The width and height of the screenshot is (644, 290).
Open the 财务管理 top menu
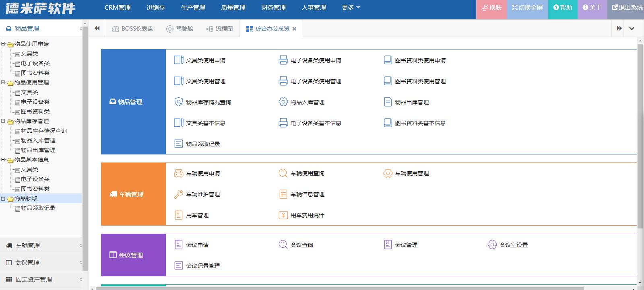(x=273, y=7)
